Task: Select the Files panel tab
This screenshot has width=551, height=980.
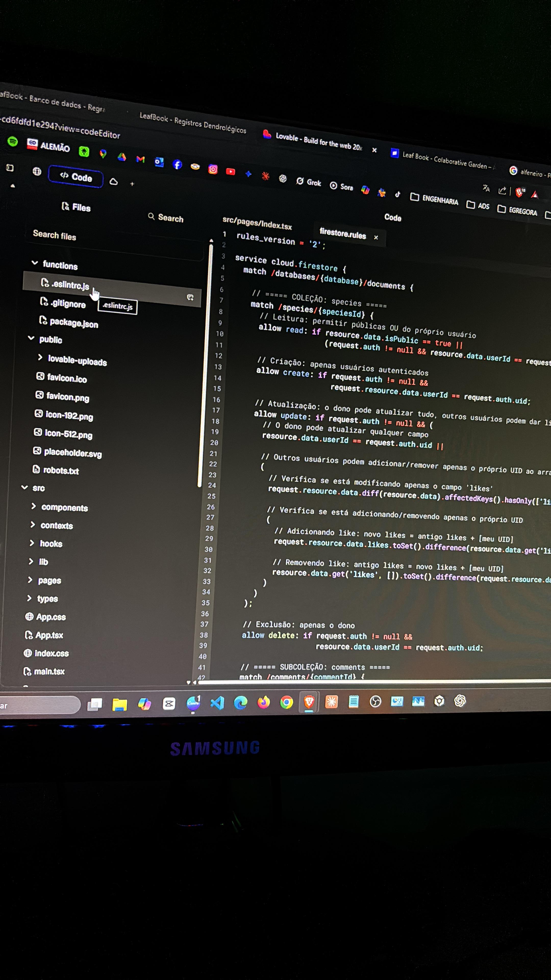Action: [76, 207]
